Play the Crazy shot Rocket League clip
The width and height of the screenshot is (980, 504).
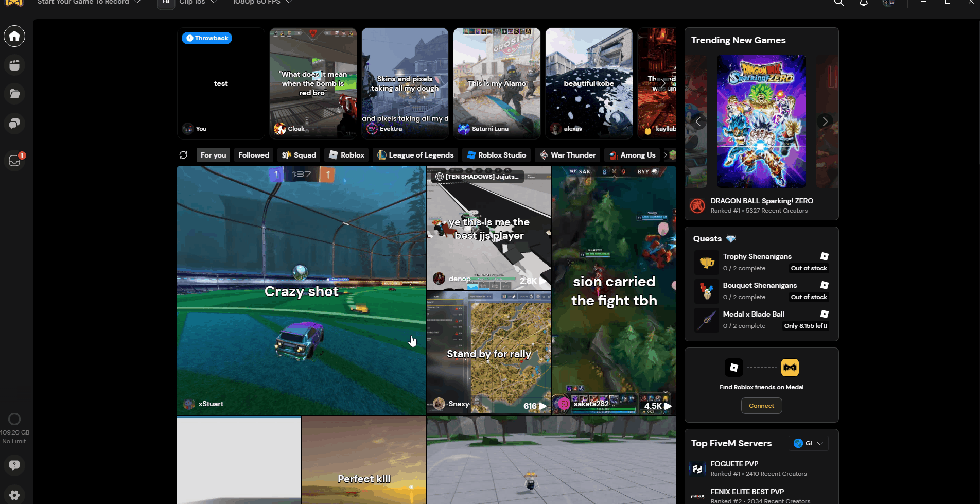301,291
